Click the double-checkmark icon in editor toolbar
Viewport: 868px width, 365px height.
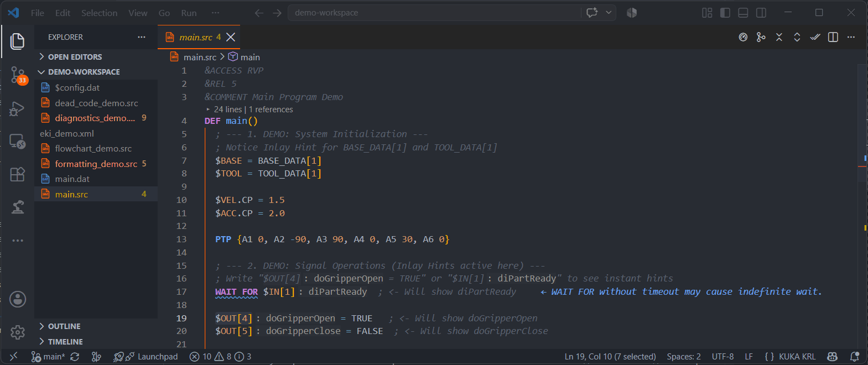[x=815, y=37]
